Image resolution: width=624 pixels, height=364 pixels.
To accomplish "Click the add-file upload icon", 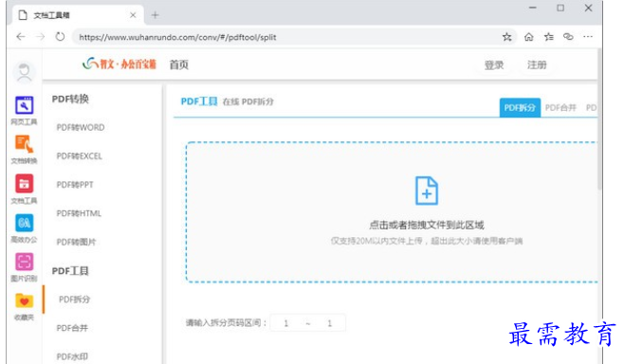I will coord(427,191).
